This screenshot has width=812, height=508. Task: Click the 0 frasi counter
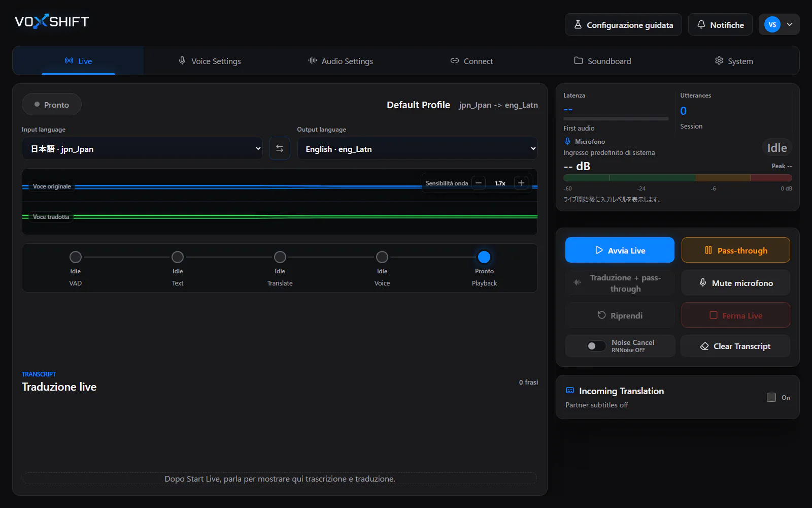click(x=528, y=382)
